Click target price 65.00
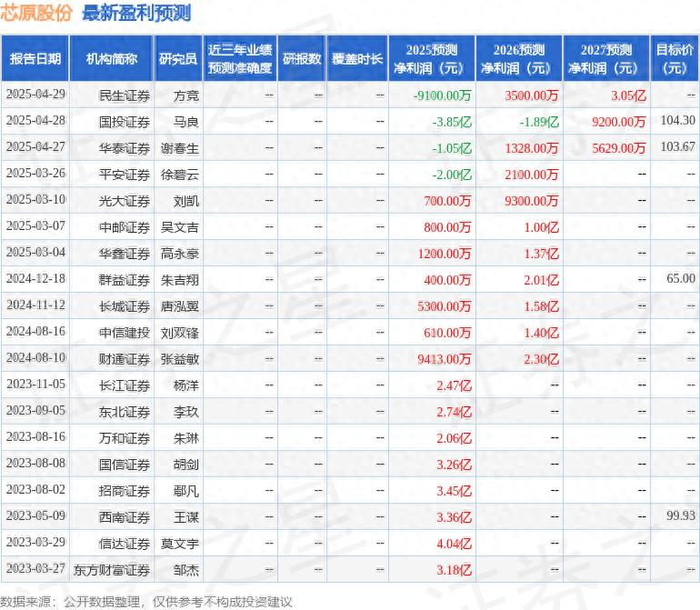700x610 pixels. (681, 279)
